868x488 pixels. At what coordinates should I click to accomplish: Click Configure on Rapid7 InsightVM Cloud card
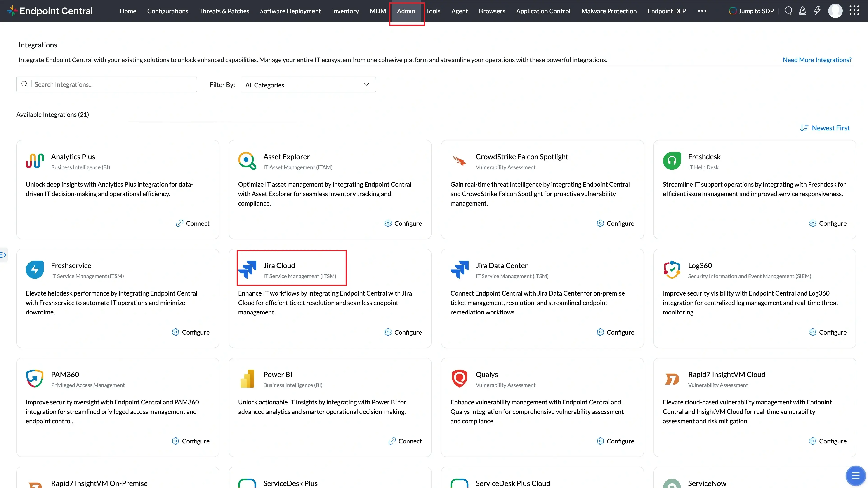(828, 441)
